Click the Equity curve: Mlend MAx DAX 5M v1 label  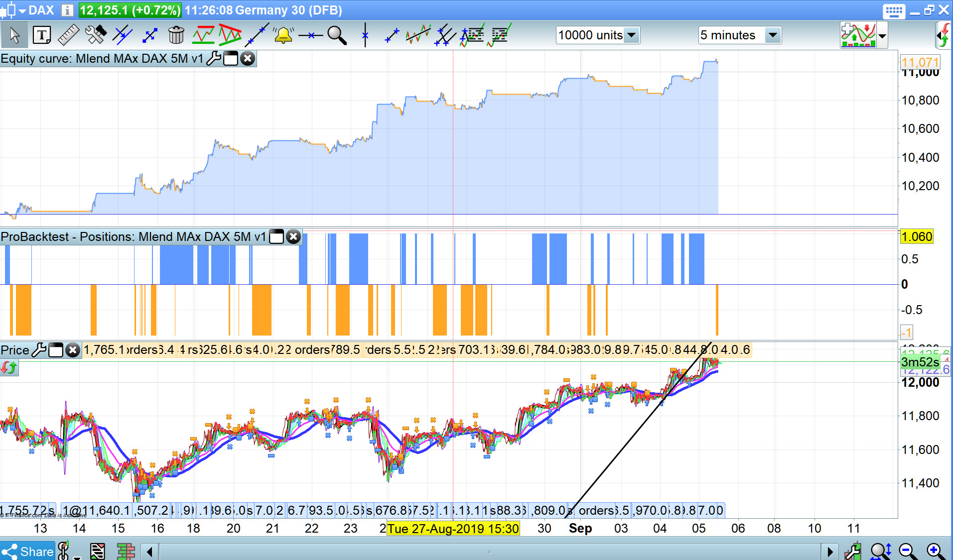coord(102,59)
